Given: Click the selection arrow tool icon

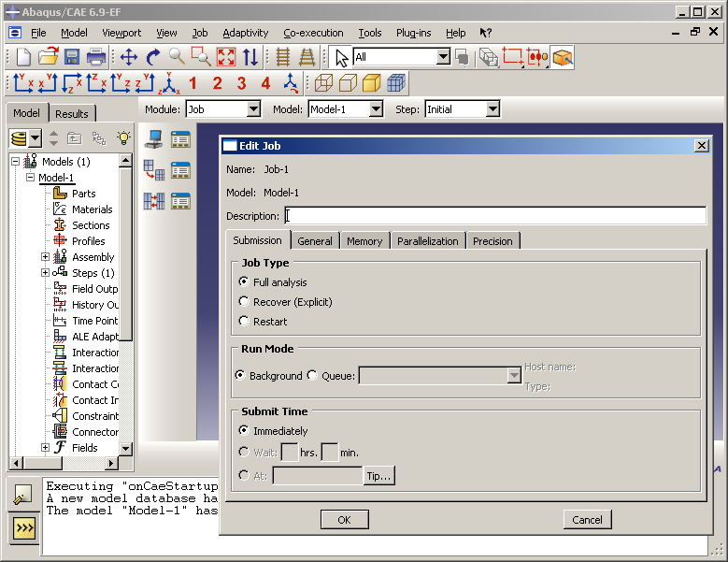Looking at the screenshot, I should point(342,58).
